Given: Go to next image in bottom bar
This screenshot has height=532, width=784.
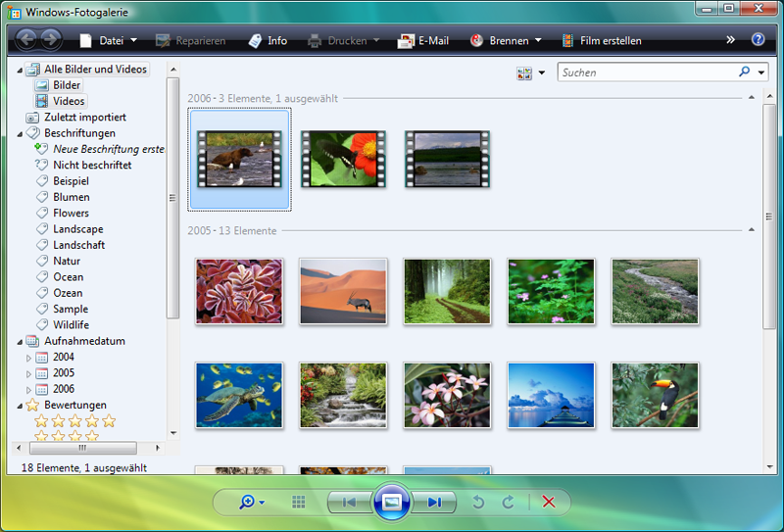Looking at the screenshot, I should [x=434, y=503].
